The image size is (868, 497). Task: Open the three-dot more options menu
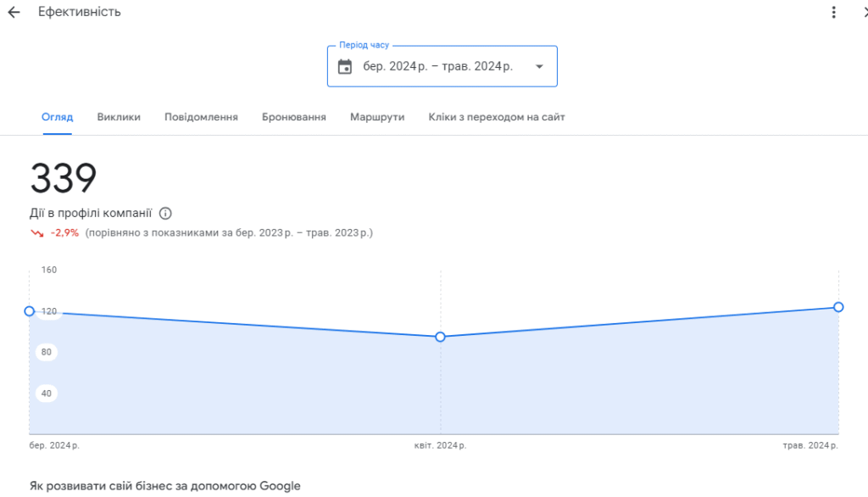coord(834,12)
